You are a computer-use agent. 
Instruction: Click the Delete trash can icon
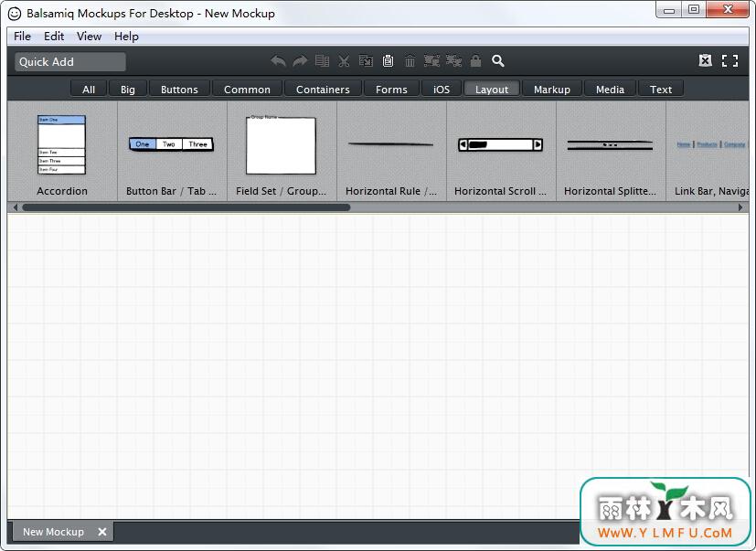410,61
